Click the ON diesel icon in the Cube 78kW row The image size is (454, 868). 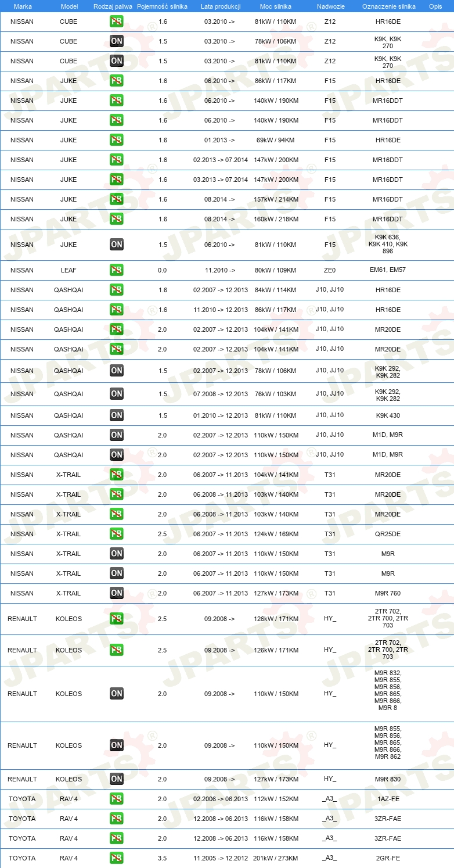click(x=117, y=41)
